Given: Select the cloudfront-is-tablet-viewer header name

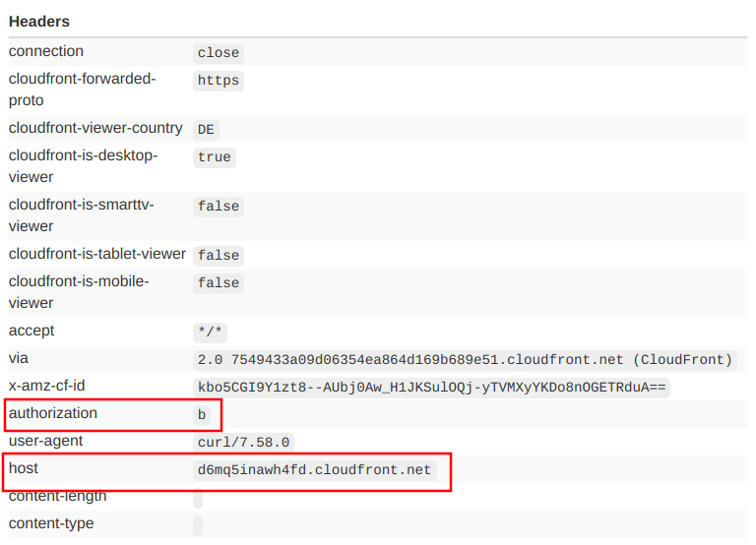Looking at the screenshot, I should point(96,254).
